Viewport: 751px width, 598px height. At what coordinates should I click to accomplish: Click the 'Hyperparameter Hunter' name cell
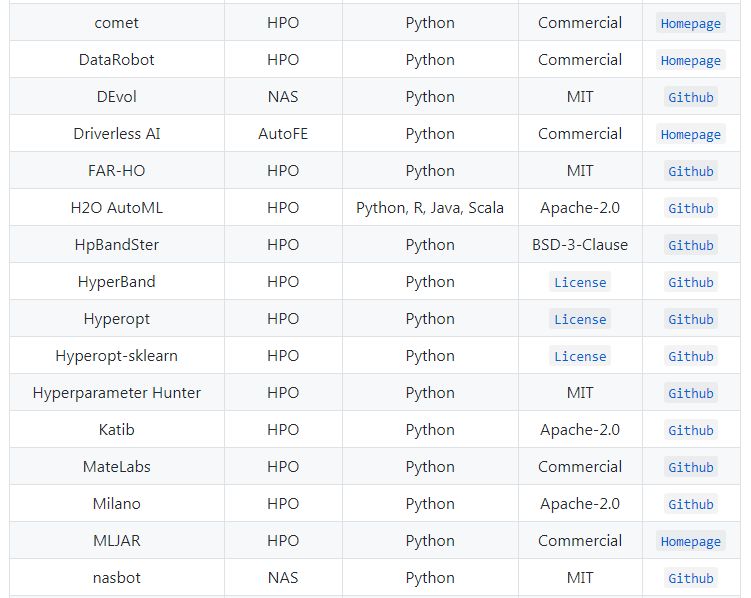point(116,393)
